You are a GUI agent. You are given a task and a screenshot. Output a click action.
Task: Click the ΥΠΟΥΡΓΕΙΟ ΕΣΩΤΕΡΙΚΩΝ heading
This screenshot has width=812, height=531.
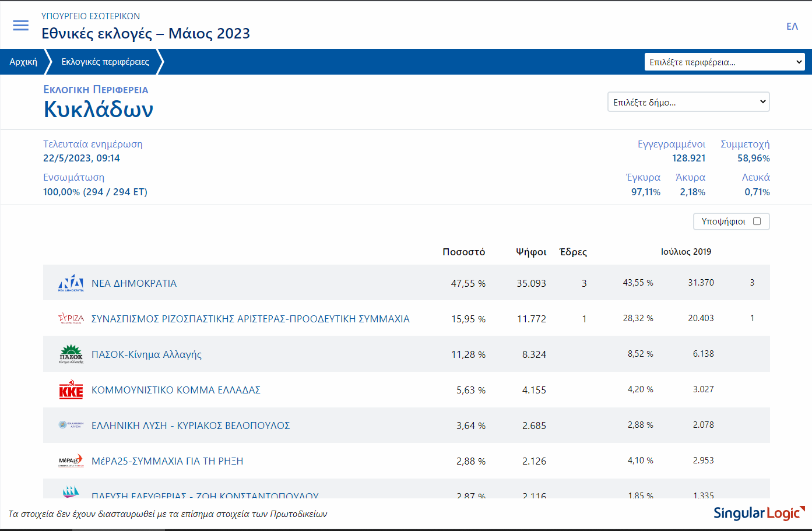(90, 16)
